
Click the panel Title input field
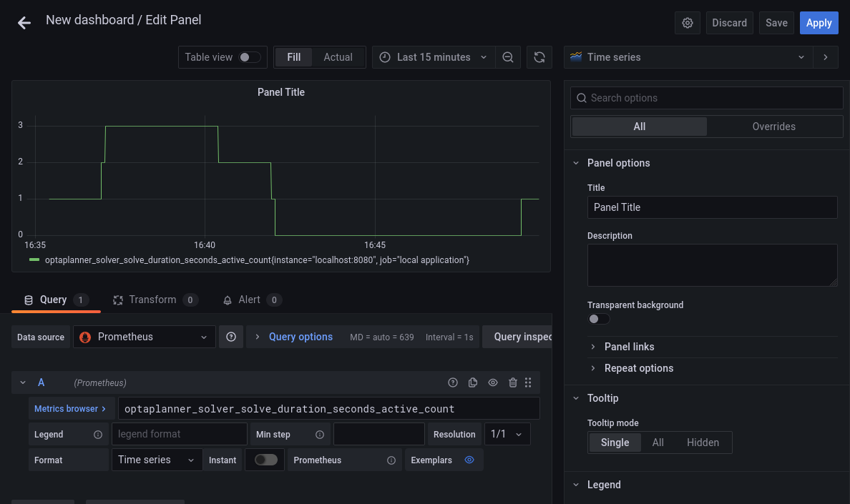tap(712, 207)
